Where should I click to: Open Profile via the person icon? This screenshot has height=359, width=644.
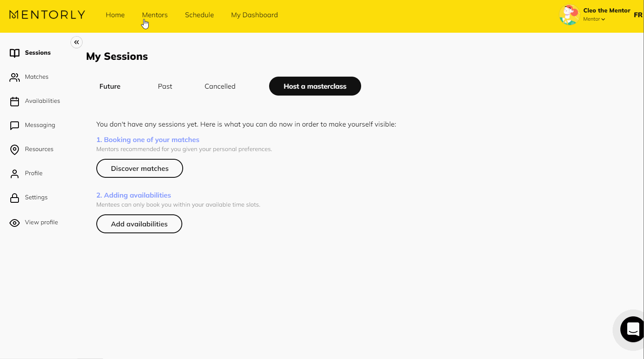(x=15, y=173)
